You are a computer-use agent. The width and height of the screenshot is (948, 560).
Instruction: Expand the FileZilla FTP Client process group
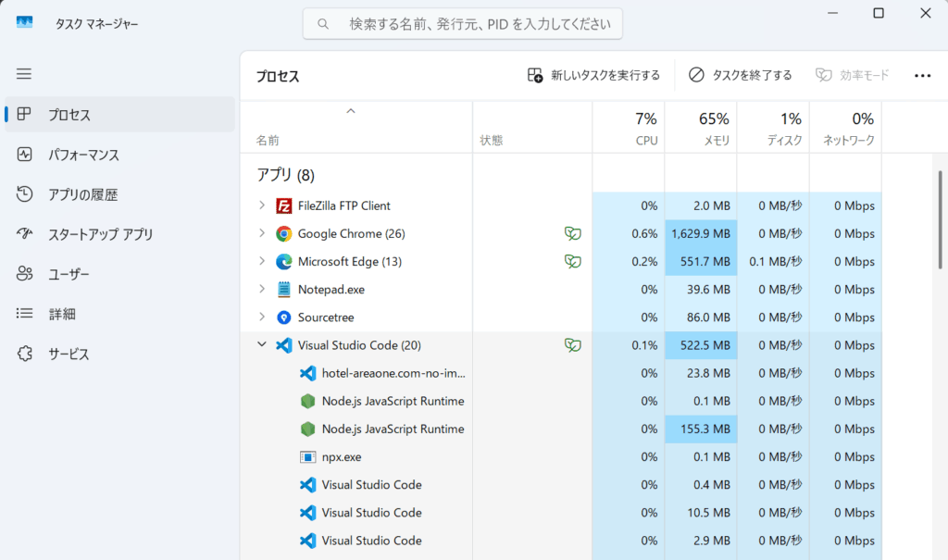(262, 205)
